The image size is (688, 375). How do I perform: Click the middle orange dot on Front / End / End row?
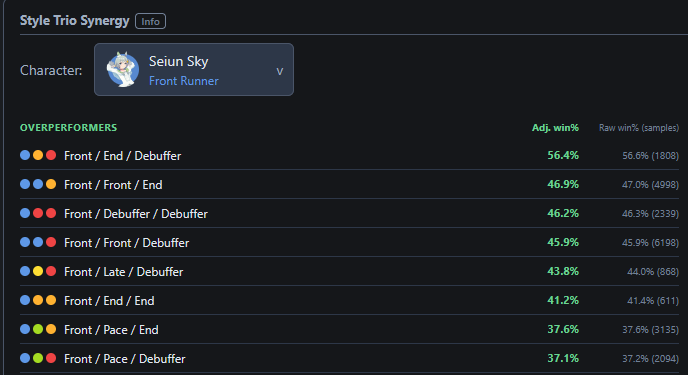click(x=38, y=300)
